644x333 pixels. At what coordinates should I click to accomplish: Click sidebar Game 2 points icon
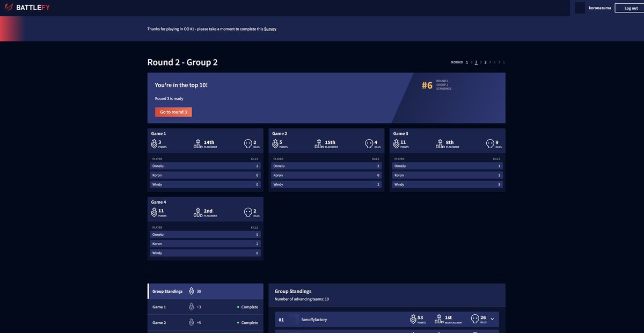point(191,322)
